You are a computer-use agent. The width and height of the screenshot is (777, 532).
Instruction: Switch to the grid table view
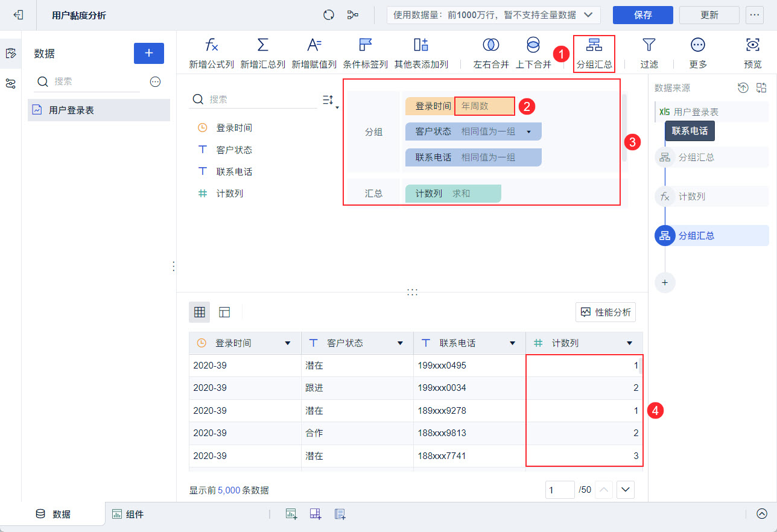pyautogui.click(x=200, y=312)
